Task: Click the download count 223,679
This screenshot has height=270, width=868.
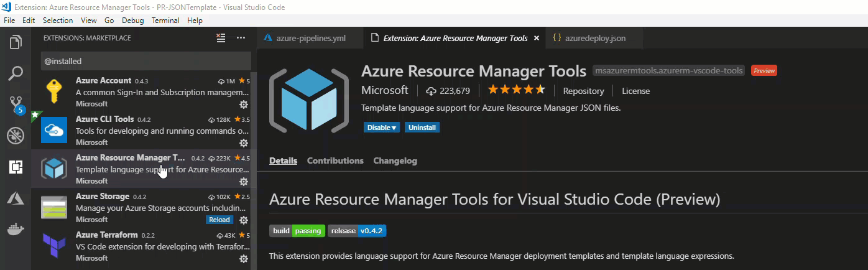Action: click(x=448, y=91)
